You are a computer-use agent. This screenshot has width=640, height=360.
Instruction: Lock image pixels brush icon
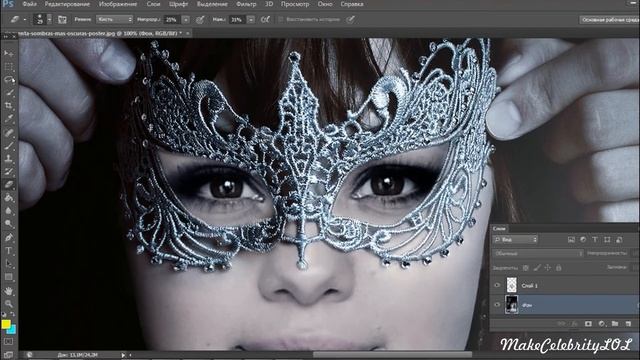tap(537, 268)
